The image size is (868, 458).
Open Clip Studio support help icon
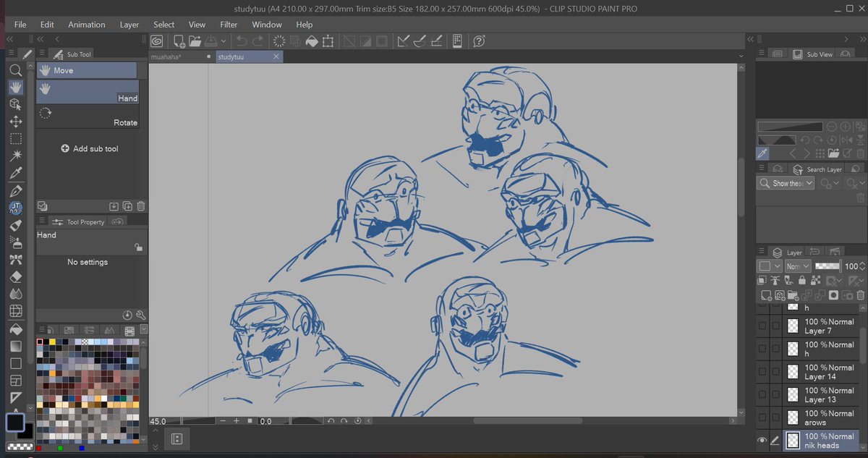(479, 42)
